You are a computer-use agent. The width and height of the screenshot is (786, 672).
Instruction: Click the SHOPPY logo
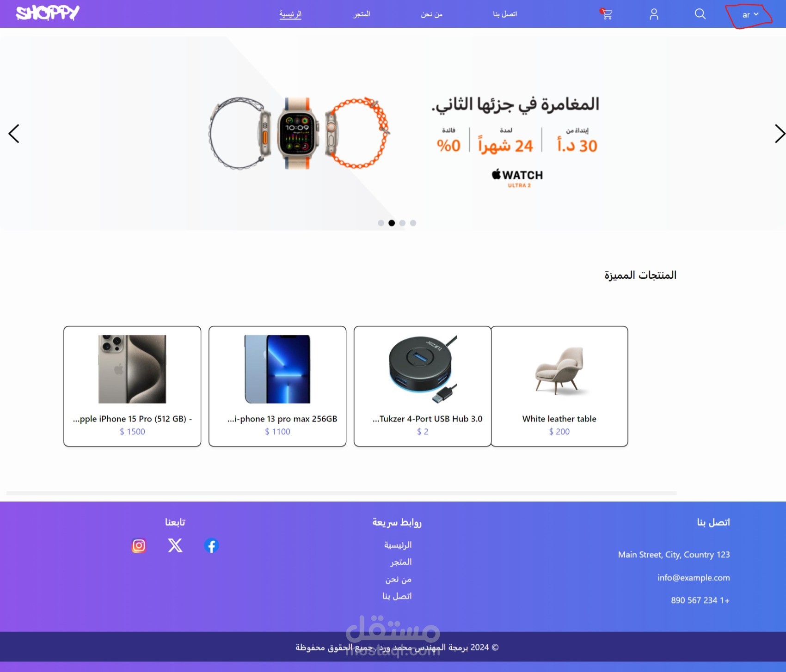[x=48, y=13]
